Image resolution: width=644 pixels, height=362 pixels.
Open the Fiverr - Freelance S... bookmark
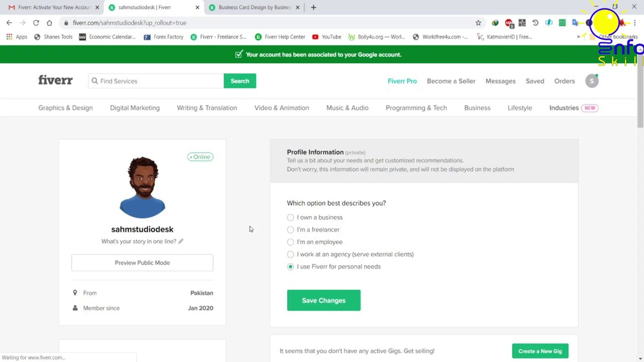218,37
